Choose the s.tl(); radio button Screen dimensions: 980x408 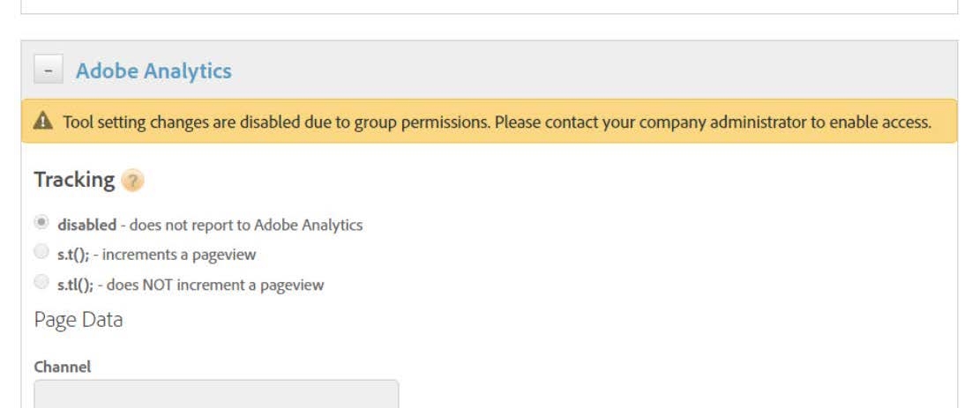pos(41,284)
